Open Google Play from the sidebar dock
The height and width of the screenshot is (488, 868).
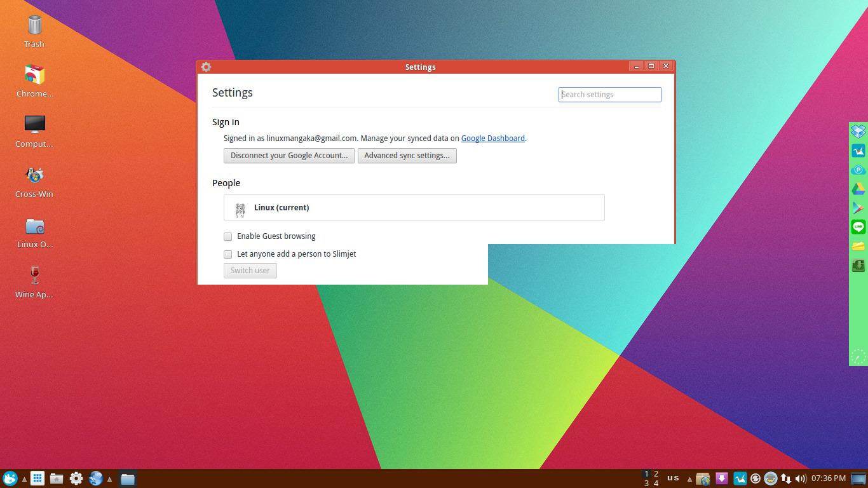click(858, 208)
